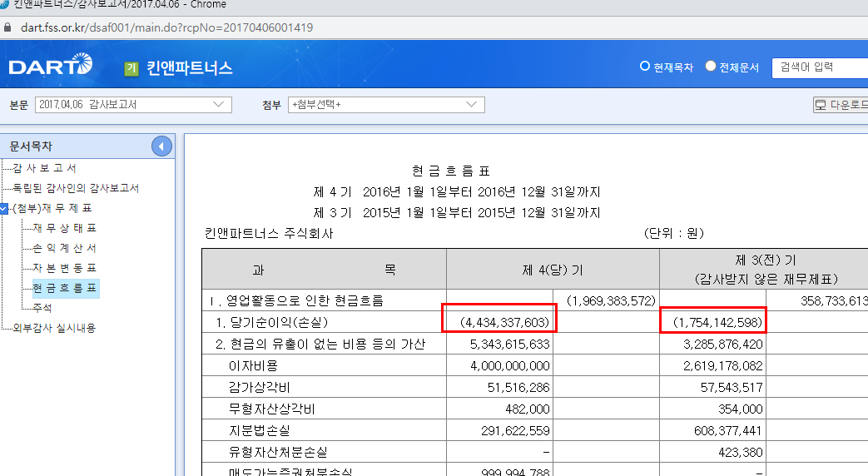Click the 킨앤파트너스 company title

(189, 68)
